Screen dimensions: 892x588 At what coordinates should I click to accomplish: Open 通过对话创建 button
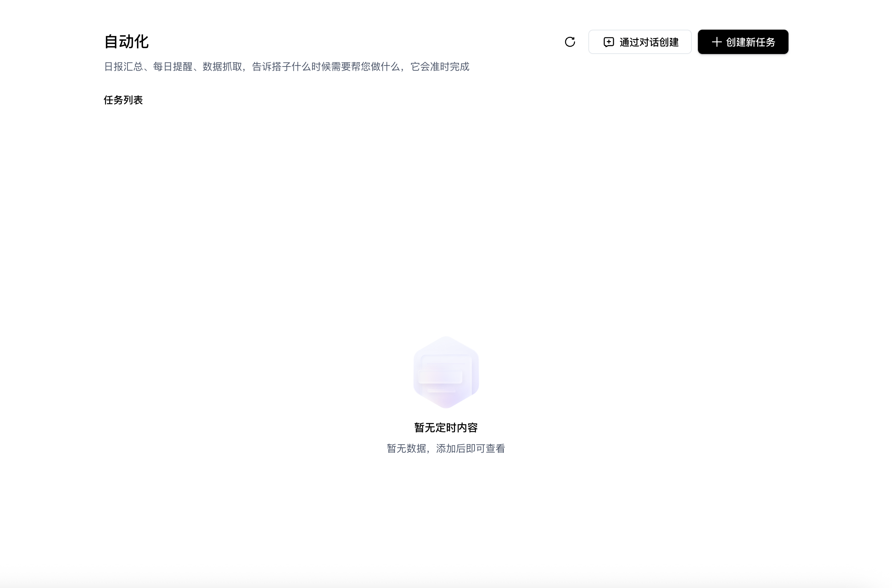(640, 42)
